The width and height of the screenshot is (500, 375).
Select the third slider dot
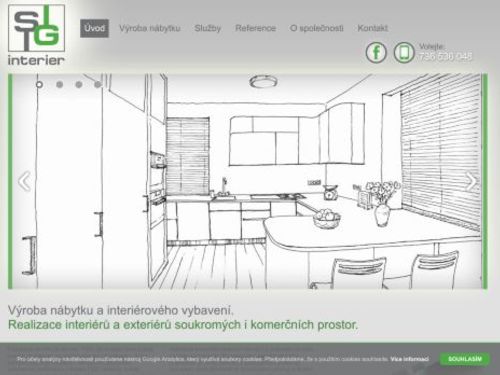point(79,85)
